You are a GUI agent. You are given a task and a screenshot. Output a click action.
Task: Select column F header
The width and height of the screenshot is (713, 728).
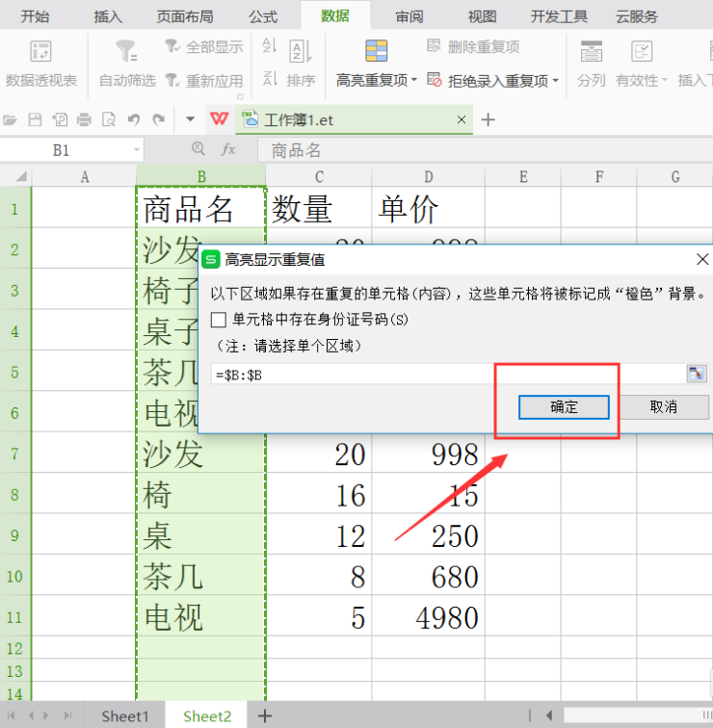(x=598, y=176)
